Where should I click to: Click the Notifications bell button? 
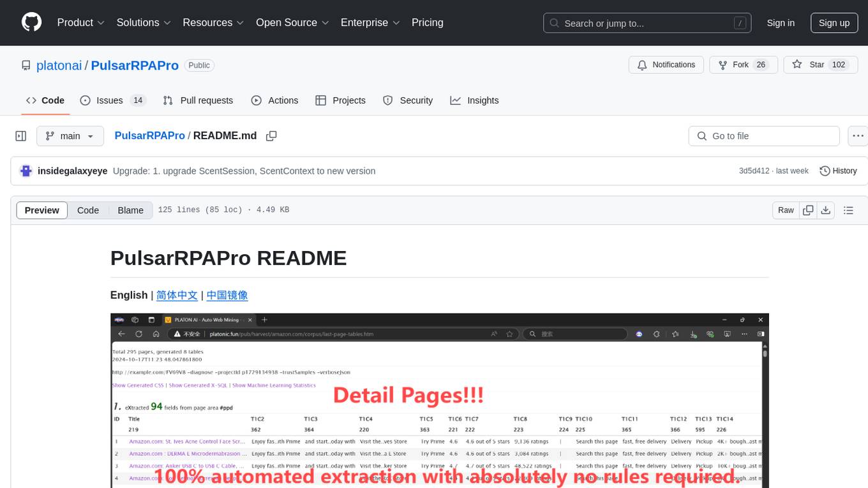click(x=666, y=65)
